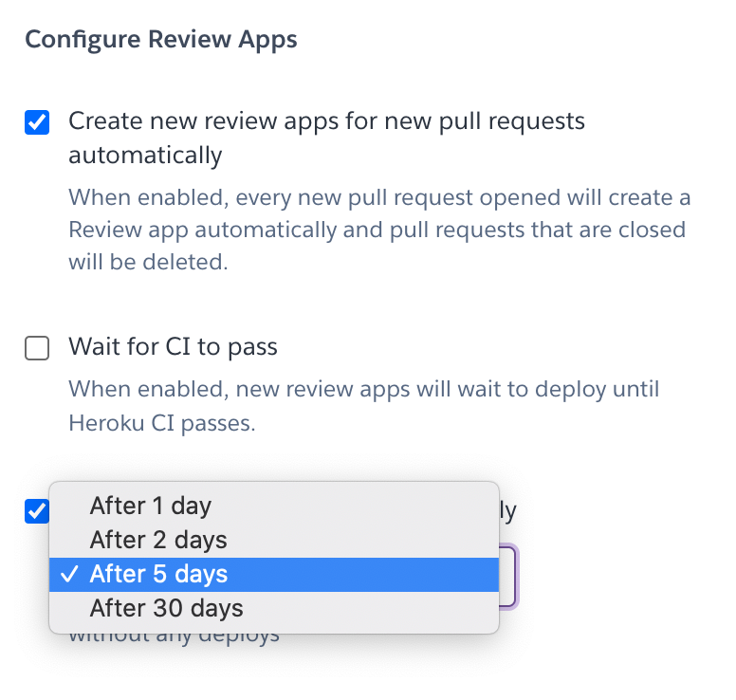Screen dimensions: 736x700
Task: Click the text will be deleted
Action: tap(148, 263)
